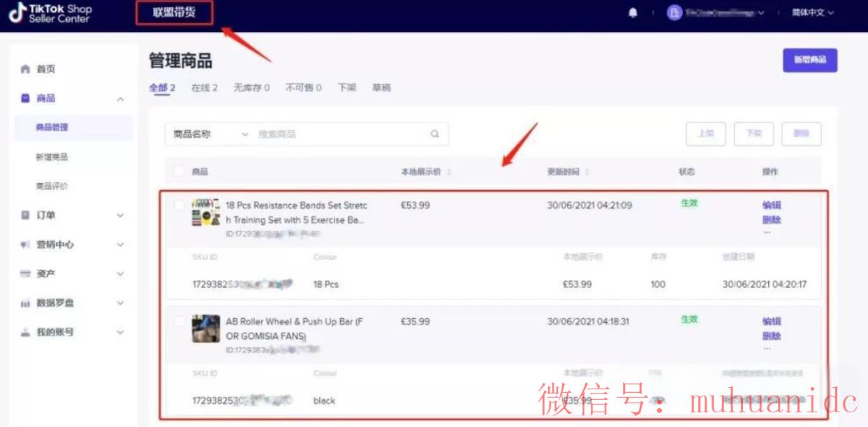The width and height of the screenshot is (868, 427).
Task: Switch to the 全部 2 tab
Action: (162, 88)
